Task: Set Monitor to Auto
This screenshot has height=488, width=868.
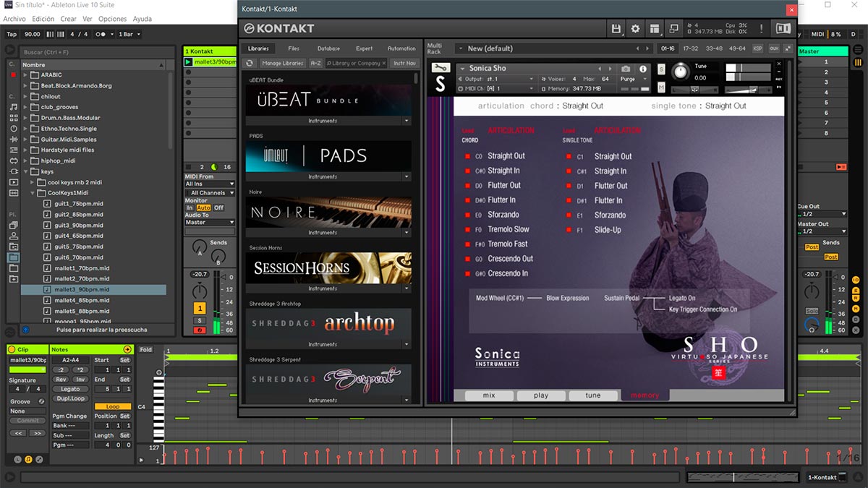Action: click(203, 207)
